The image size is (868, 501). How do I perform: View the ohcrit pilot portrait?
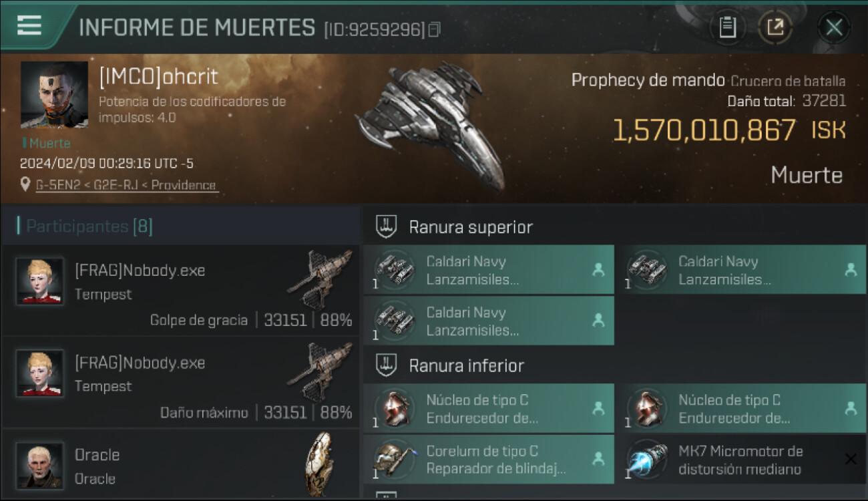[54, 95]
